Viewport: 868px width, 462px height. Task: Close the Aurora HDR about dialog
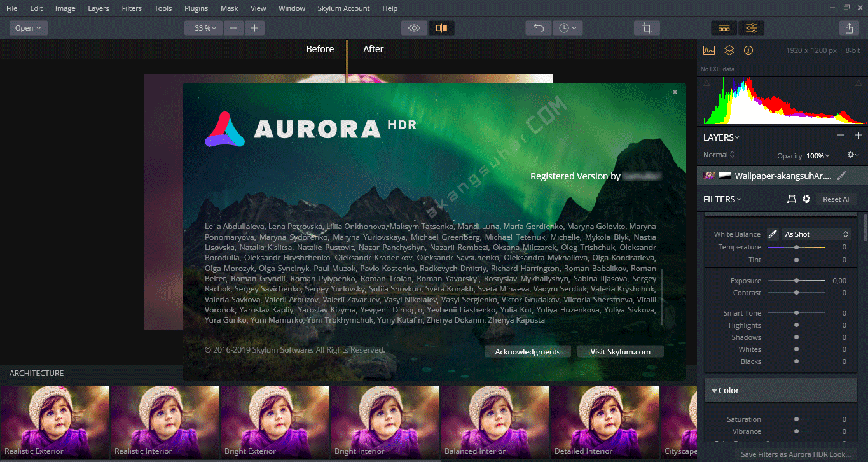(675, 92)
